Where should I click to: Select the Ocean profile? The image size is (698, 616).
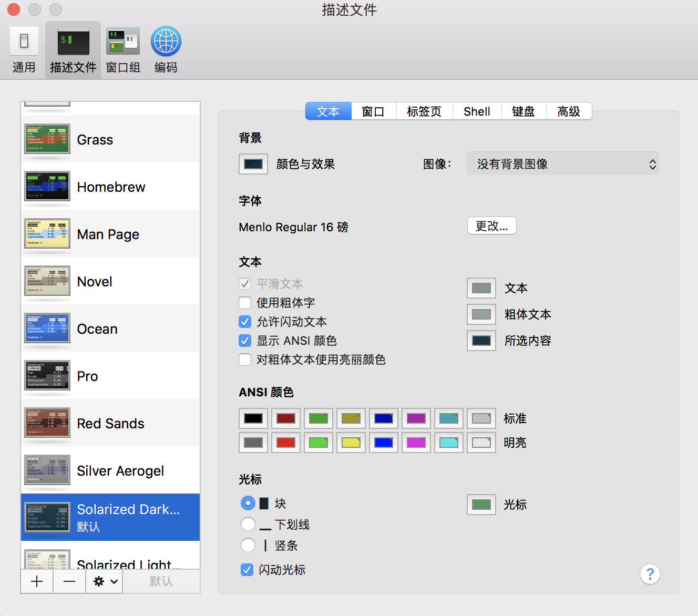tap(110, 328)
